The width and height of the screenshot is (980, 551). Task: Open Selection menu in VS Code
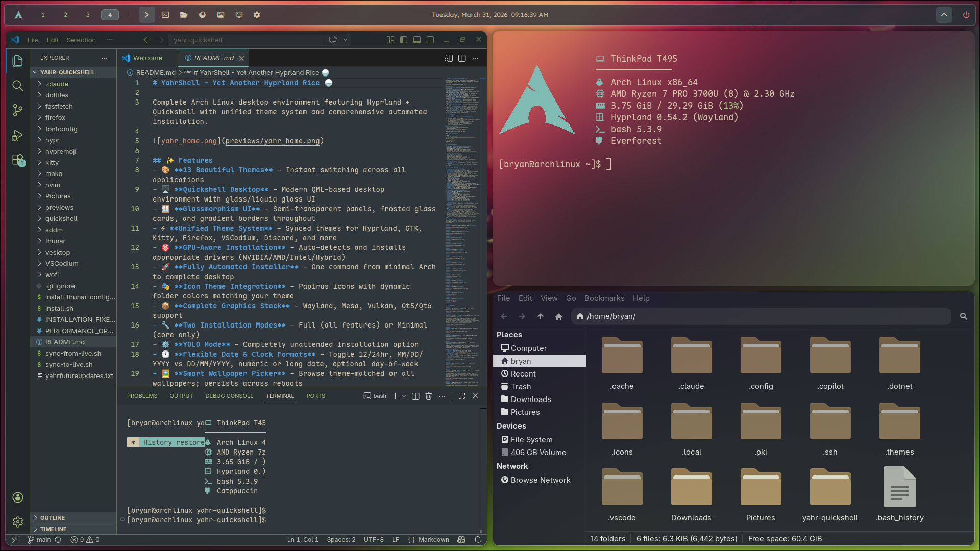pyautogui.click(x=81, y=40)
